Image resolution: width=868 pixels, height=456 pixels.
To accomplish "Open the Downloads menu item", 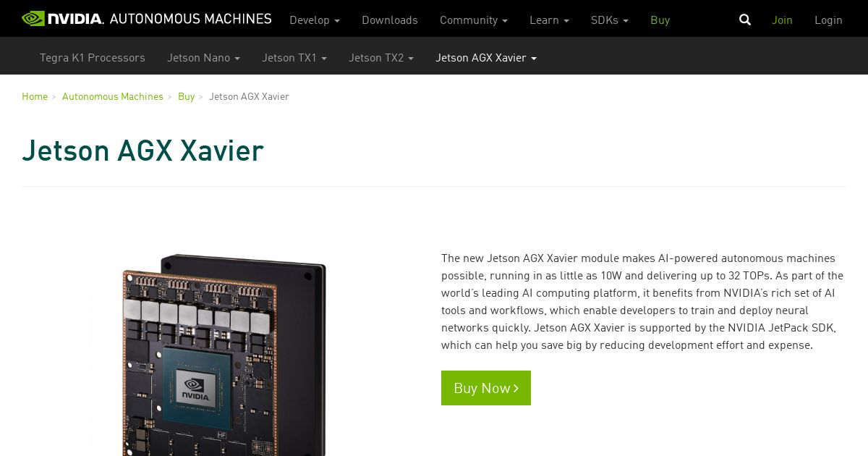I will (x=390, y=20).
